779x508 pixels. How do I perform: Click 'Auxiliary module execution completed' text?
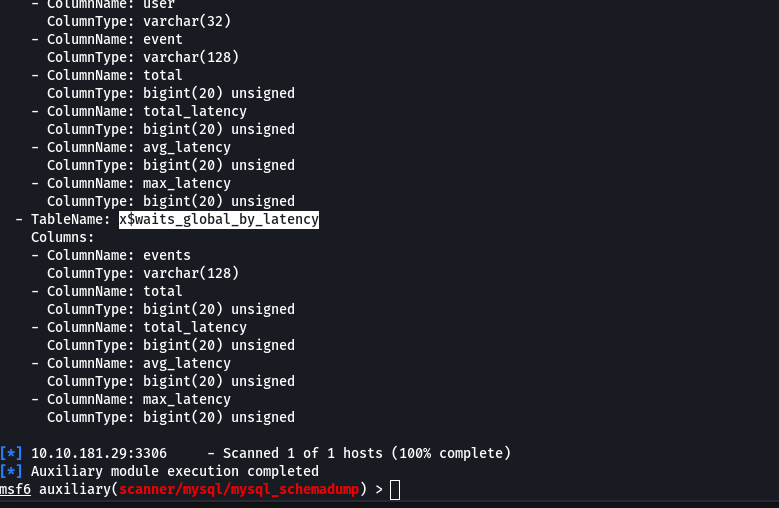point(175,471)
